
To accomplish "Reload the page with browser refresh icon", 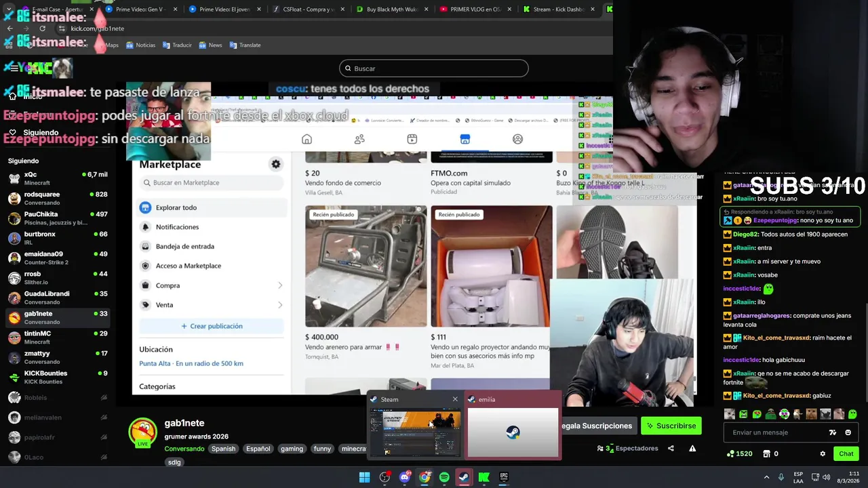I will click(x=43, y=28).
